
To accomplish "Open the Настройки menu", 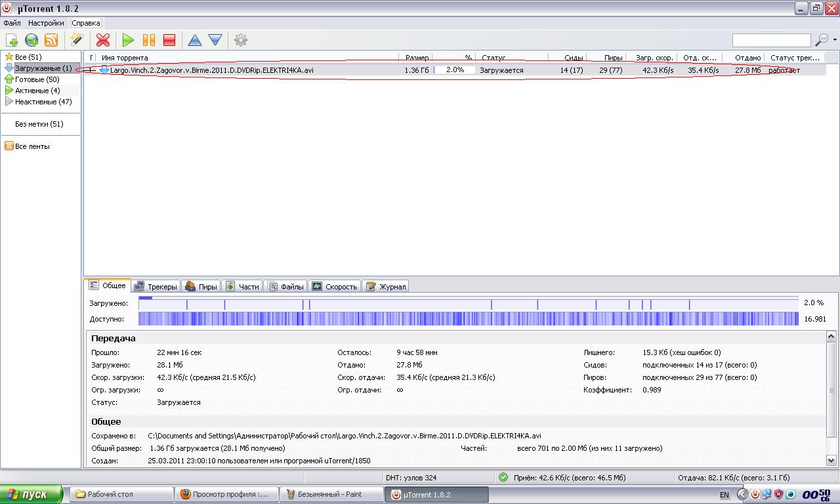I will click(x=46, y=23).
